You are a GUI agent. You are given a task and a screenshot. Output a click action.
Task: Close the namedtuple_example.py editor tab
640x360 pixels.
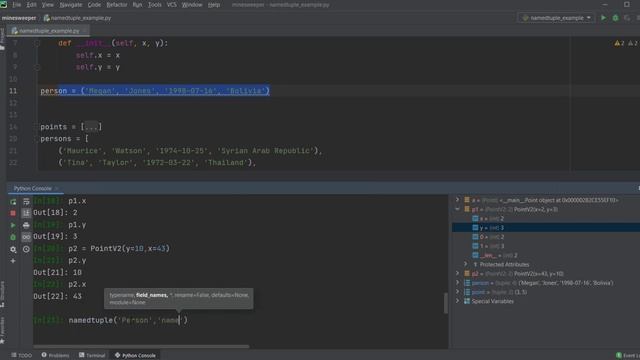(85, 31)
